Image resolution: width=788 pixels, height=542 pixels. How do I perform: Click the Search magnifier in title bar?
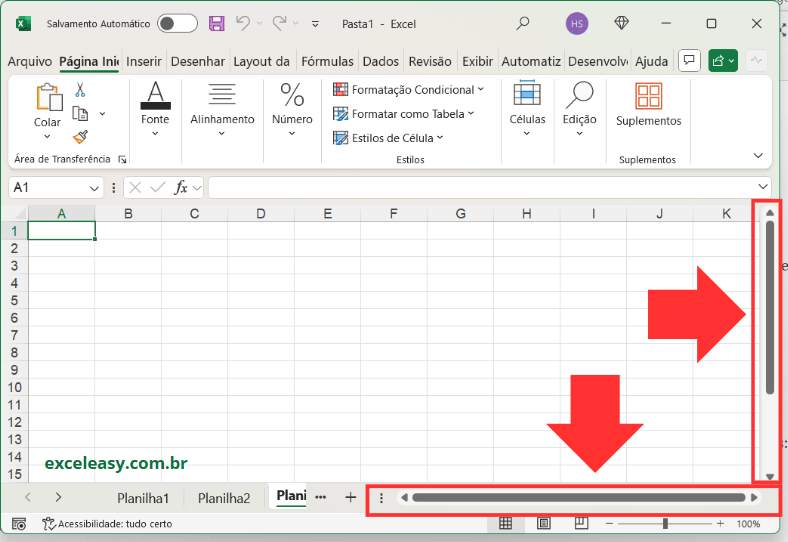point(523,23)
